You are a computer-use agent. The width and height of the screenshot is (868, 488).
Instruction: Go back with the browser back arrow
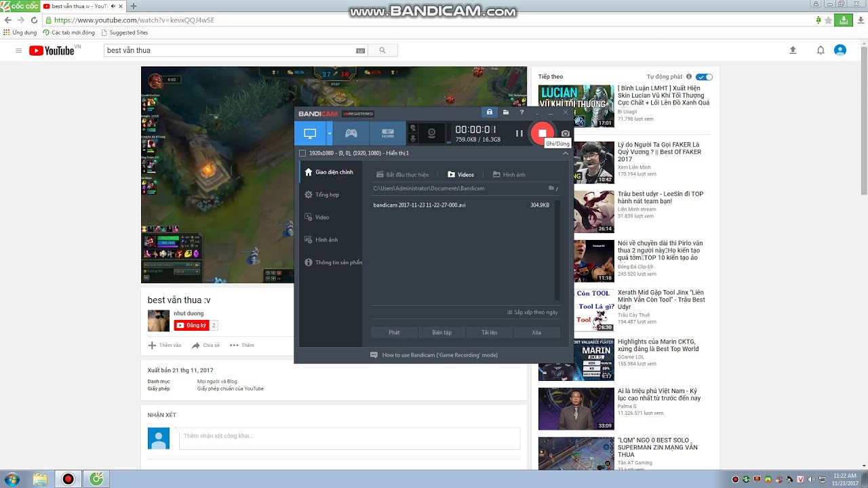point(8,20)
